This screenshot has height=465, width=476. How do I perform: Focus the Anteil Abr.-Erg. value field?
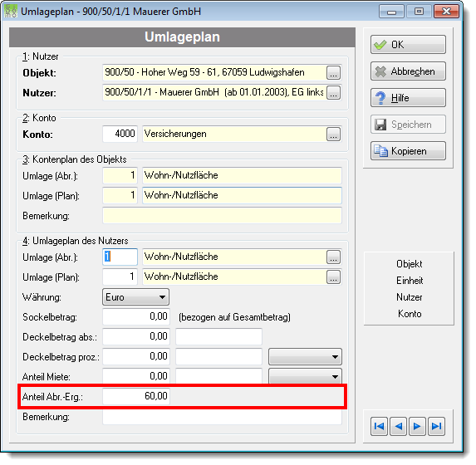click(136, 396)
